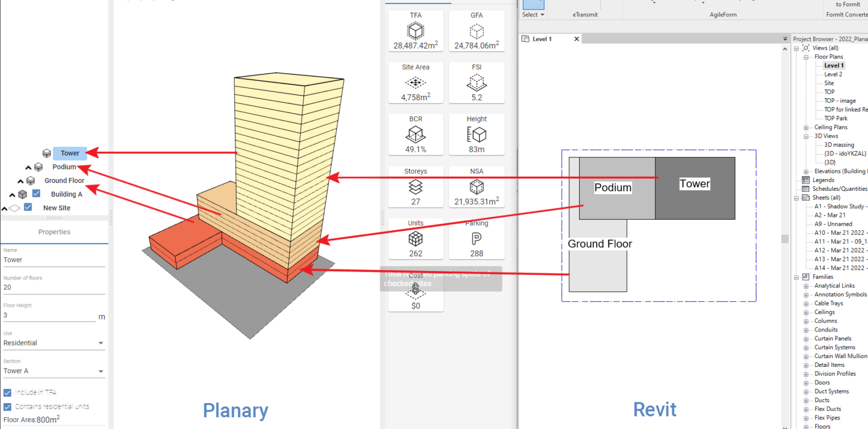Click the Storeys icon showing 27
868x429 pixels.
point(416,185)
